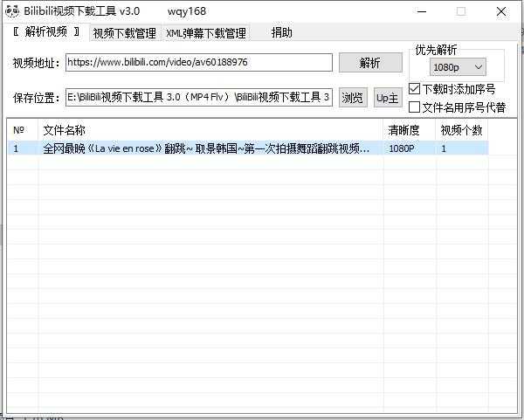The width and height of the screenshot is (524, 420).
Task: Click the 解析 button
Action: [x=370, y=62]
